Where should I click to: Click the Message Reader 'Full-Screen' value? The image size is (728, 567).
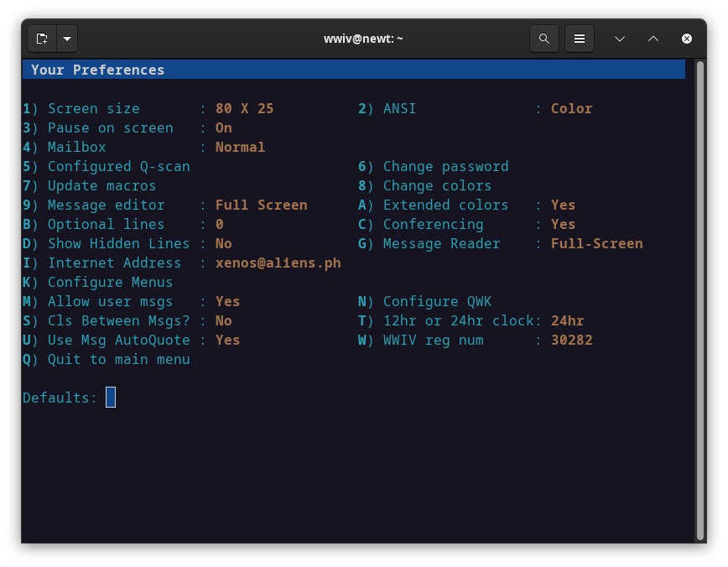coord(596,243)
